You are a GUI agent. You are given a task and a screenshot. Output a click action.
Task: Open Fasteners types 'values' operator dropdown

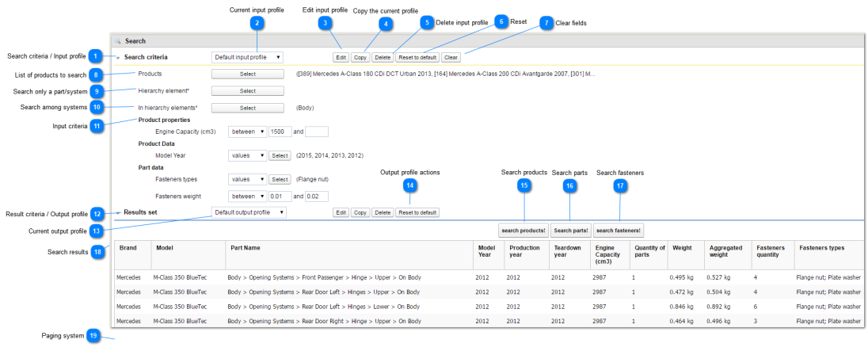pyautogui.click(x=247, y=179)
